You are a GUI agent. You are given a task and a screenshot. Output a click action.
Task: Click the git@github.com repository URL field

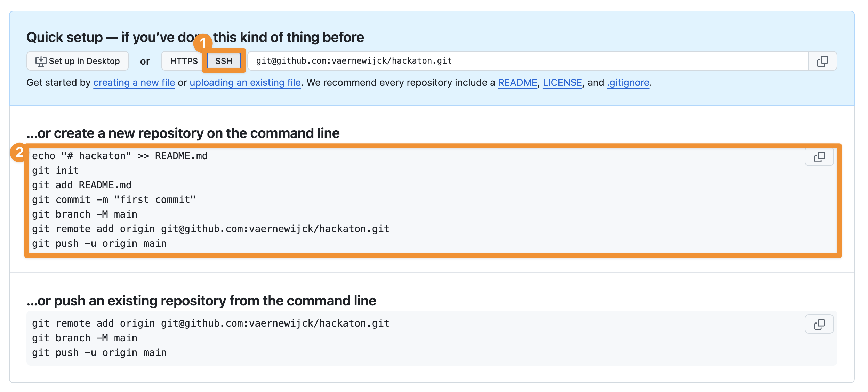pos(522,61)
